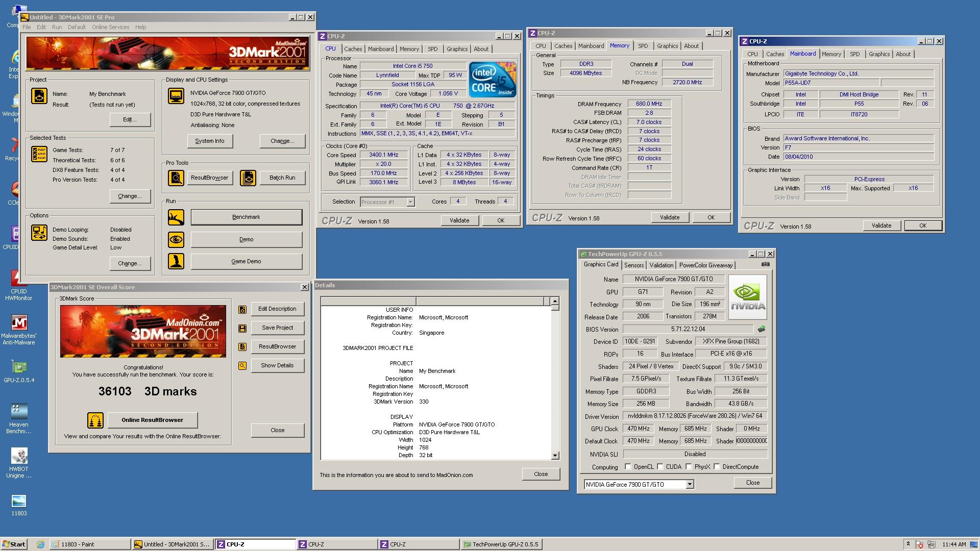The image size is (980, 551).
Task: Toggle the PhysX checkbox in GPU-Z
Action: (689, 467)
